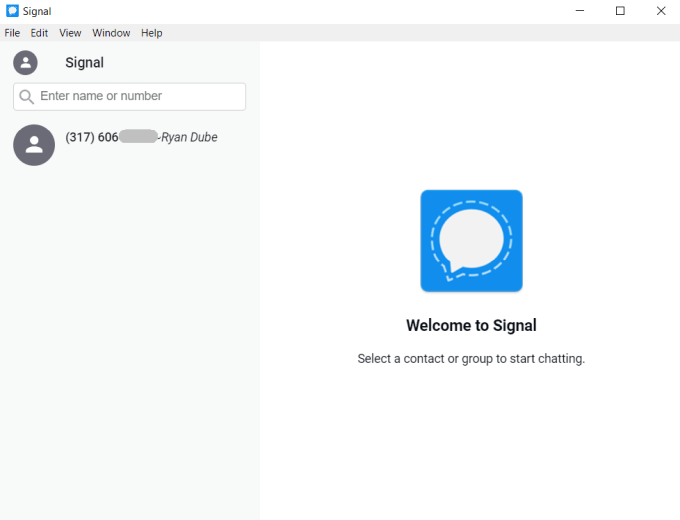
Task: Click the profile avatar beside the Signal header
Action: click(25, 63)
